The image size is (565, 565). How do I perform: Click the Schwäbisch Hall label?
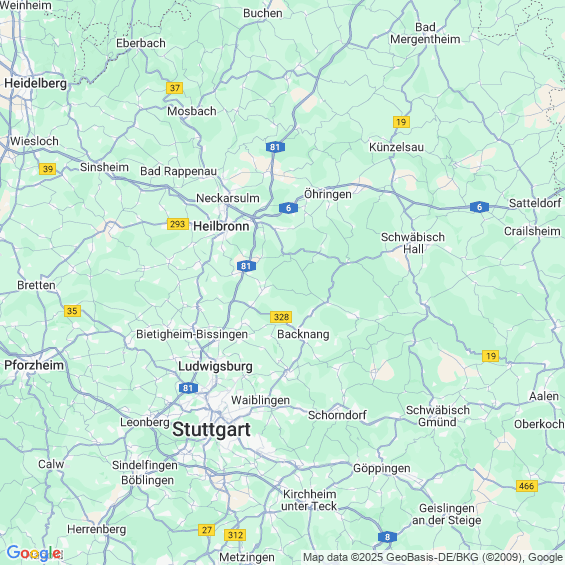pyautogui.click(x=413, y=243)
